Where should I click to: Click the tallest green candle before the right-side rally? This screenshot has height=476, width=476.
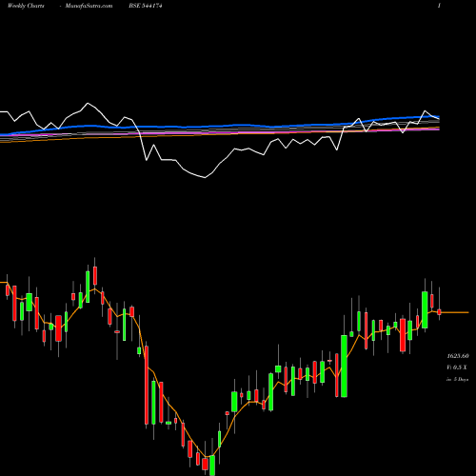344,366
